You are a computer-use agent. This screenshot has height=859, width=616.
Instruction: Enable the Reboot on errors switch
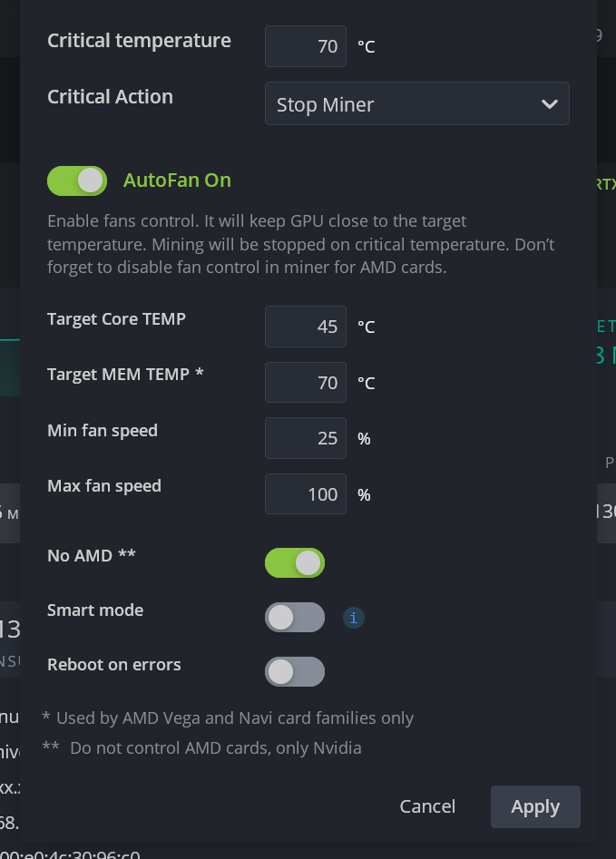295,671
